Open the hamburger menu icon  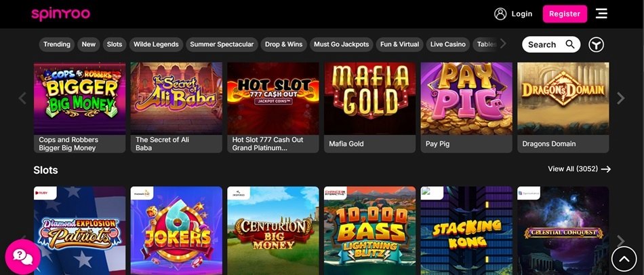(601, 14)
